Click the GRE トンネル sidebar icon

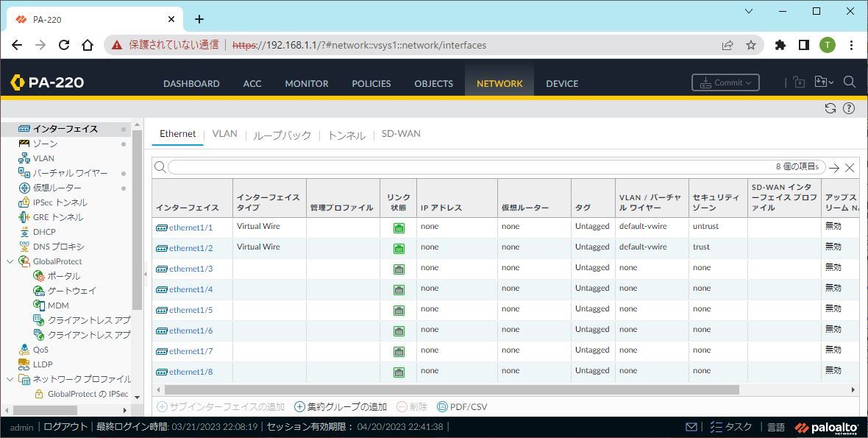click(24, 217)
